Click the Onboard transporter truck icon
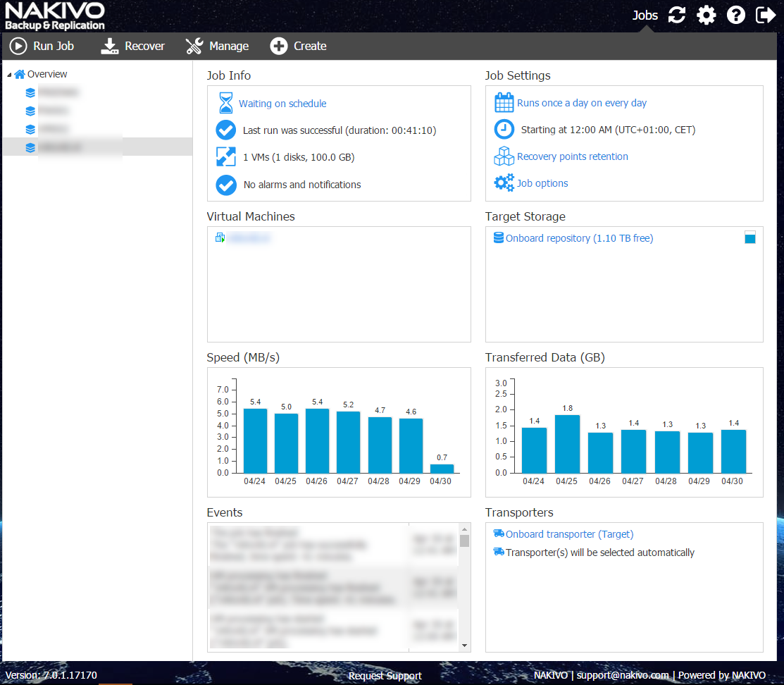 coord(499,534)
